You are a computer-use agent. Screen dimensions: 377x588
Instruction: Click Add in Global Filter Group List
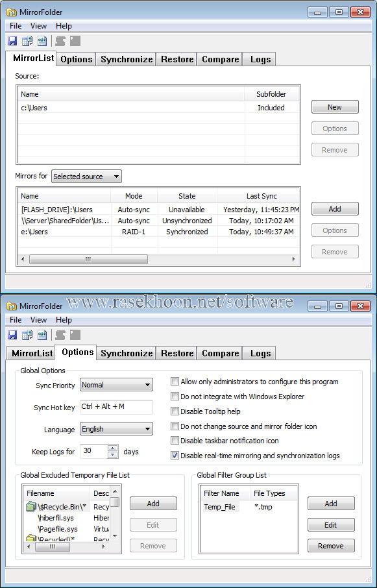coord(331,504)
